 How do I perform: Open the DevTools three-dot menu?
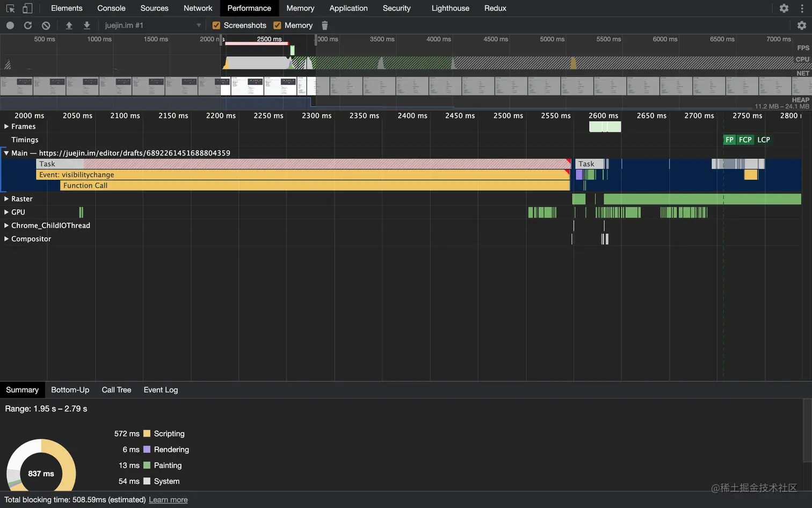point(802,8)
